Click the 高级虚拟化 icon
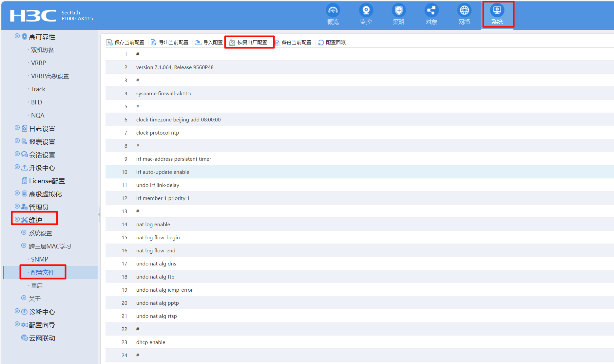The image size is (614, 364). (25, 194)
